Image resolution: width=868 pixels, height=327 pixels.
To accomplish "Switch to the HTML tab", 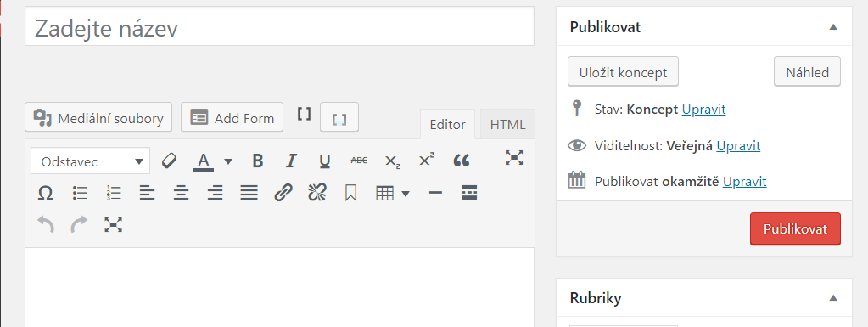I will coord(507,125).
